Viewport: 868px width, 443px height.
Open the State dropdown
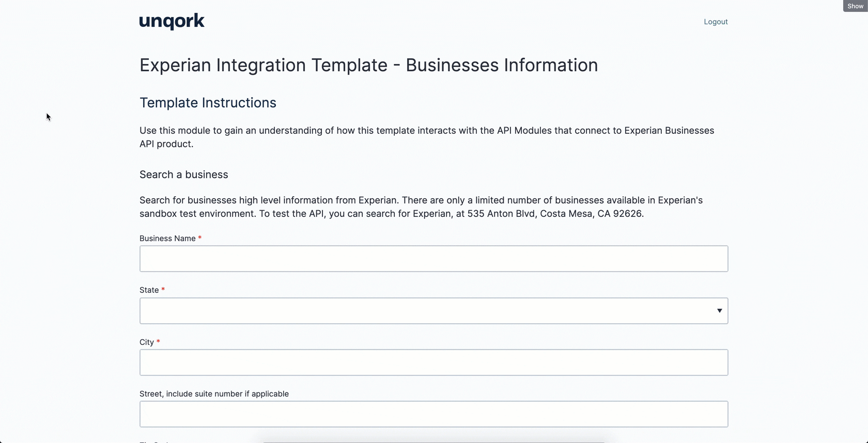[x=434, y=311]
